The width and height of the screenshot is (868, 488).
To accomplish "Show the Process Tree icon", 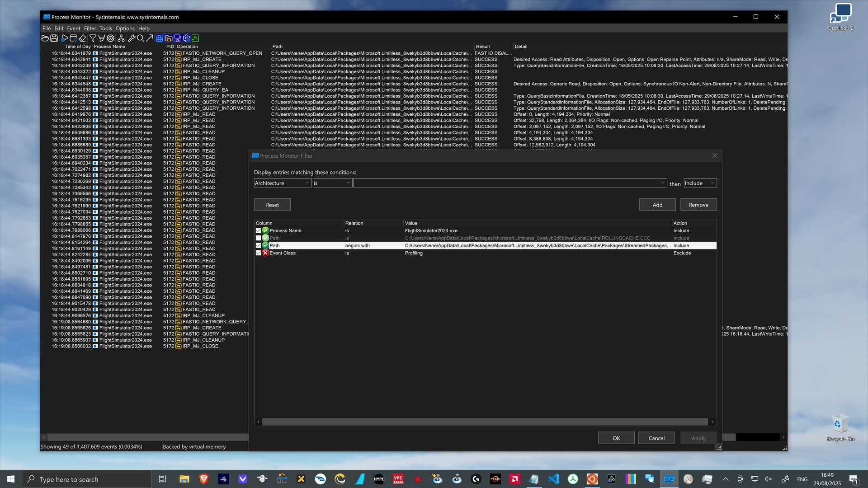I will [121, 38].
